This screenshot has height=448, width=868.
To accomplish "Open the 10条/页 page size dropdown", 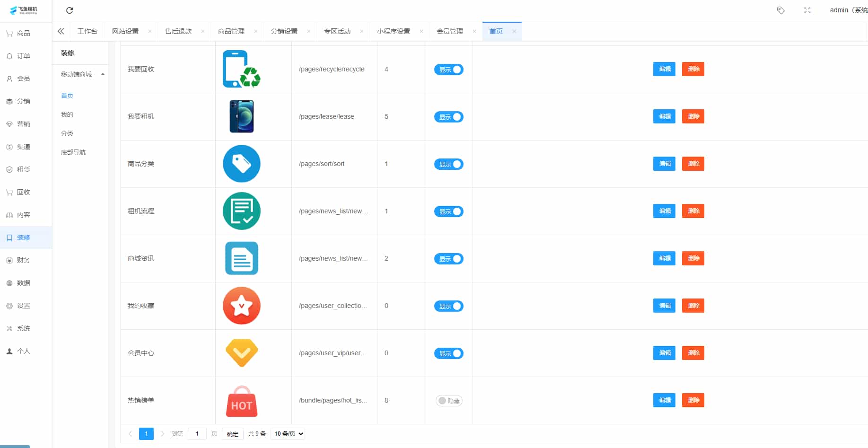I will pyautogui.click(x=287, y=433).
